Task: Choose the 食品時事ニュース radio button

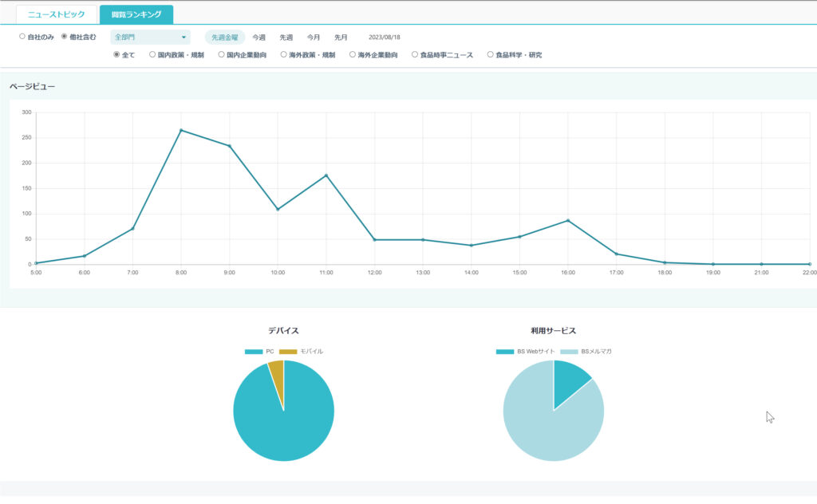Action: pos(414,55)
